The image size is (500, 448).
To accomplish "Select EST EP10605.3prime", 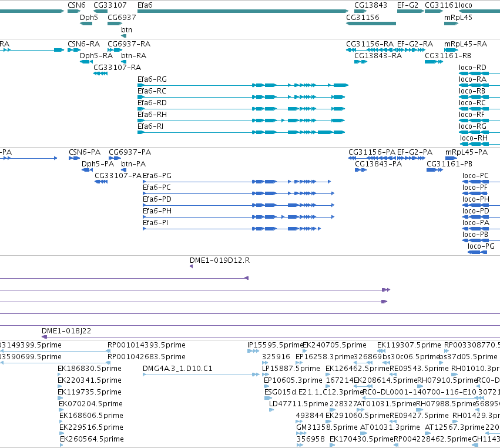I will click(293, 380).
